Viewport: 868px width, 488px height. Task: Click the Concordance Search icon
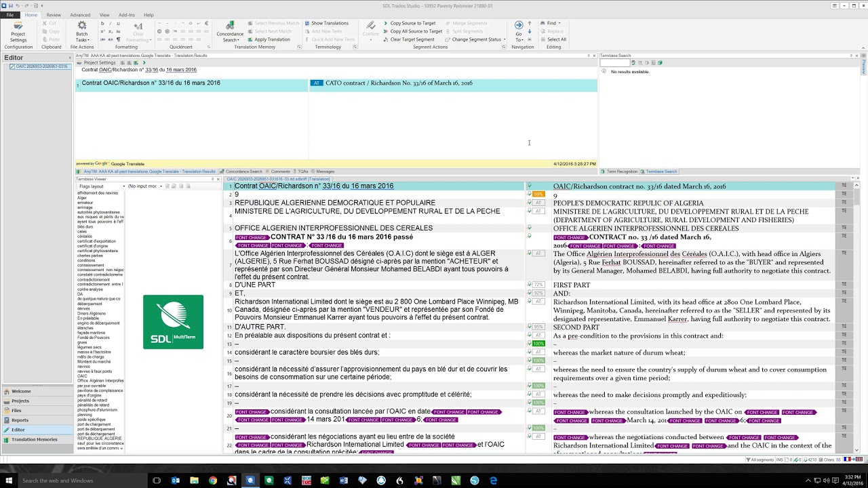230,26
